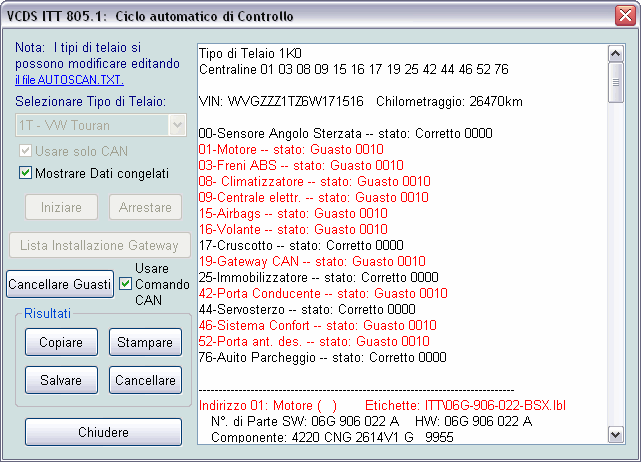Click the 'Tipo di Telaio 1K0' line
The width and height of the screenshot is (641, 462).
pos(250,53)
